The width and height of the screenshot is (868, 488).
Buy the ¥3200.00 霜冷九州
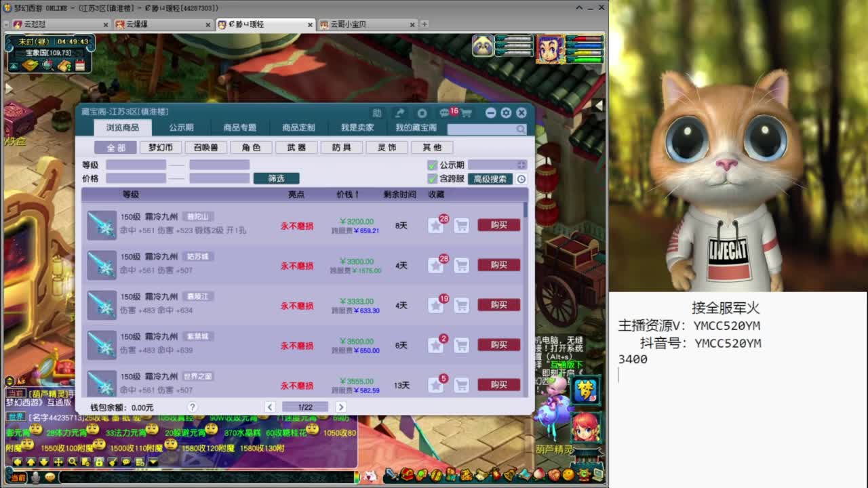(499, 225)
